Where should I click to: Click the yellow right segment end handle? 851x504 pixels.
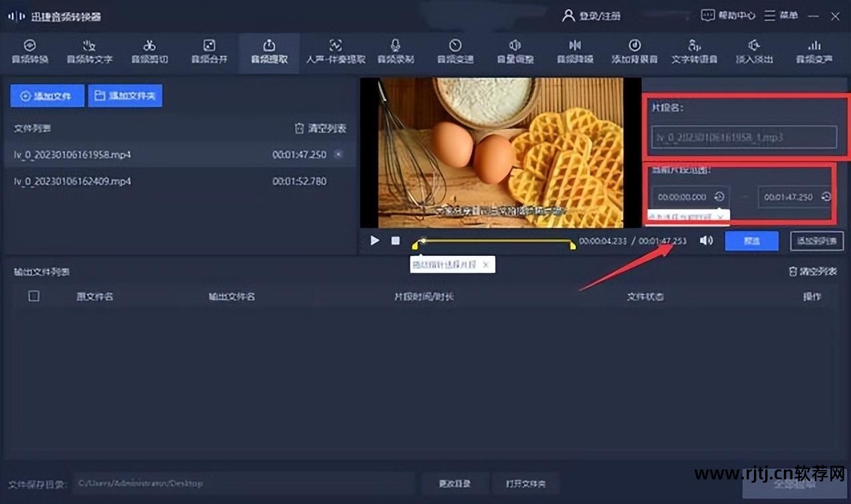[572, 245]
